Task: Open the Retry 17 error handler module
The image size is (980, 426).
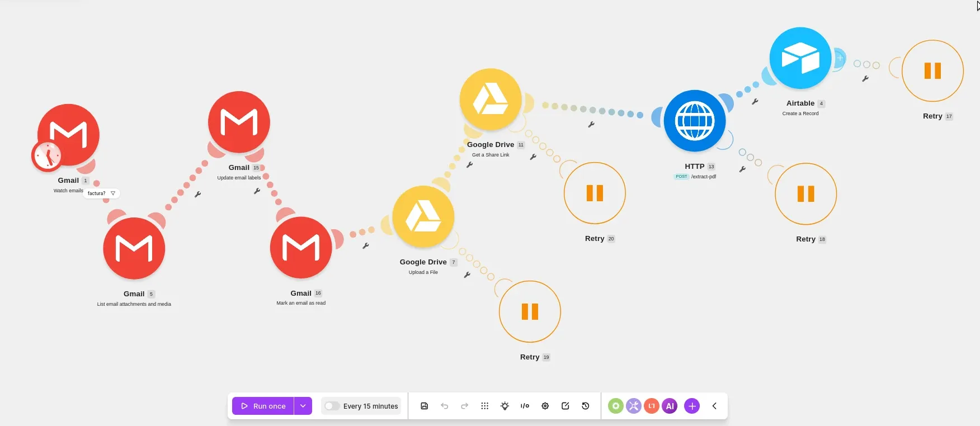Action: [933, 70]
